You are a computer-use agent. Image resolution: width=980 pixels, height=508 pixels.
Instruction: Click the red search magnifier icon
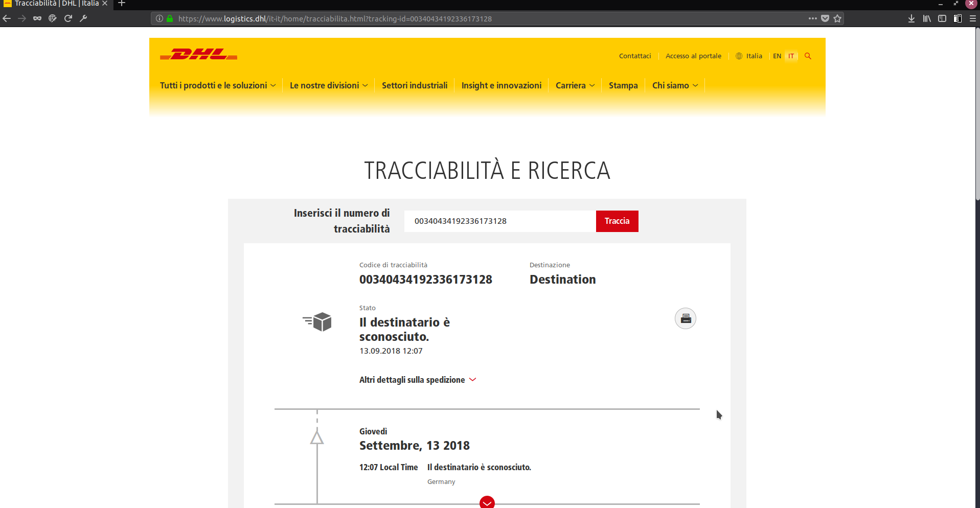click(x=808, y=56)
